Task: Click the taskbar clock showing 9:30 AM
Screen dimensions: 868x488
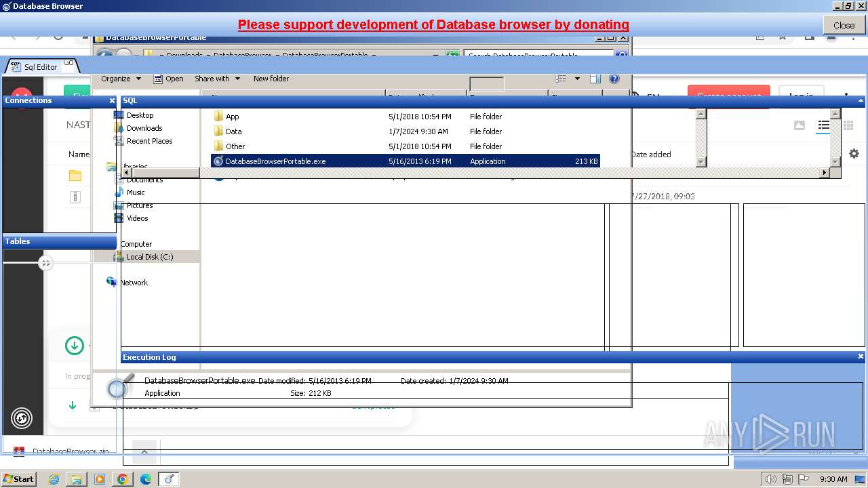Action: [833, 479]
